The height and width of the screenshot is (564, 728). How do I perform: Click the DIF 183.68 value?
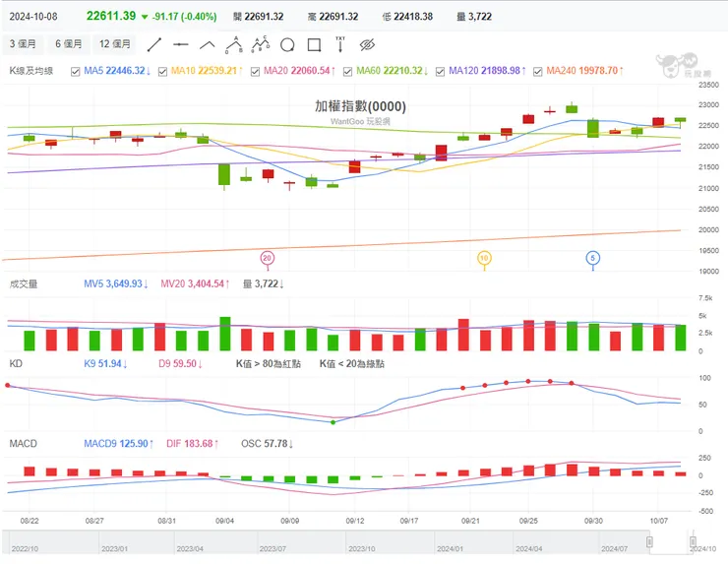click(192, 444)
